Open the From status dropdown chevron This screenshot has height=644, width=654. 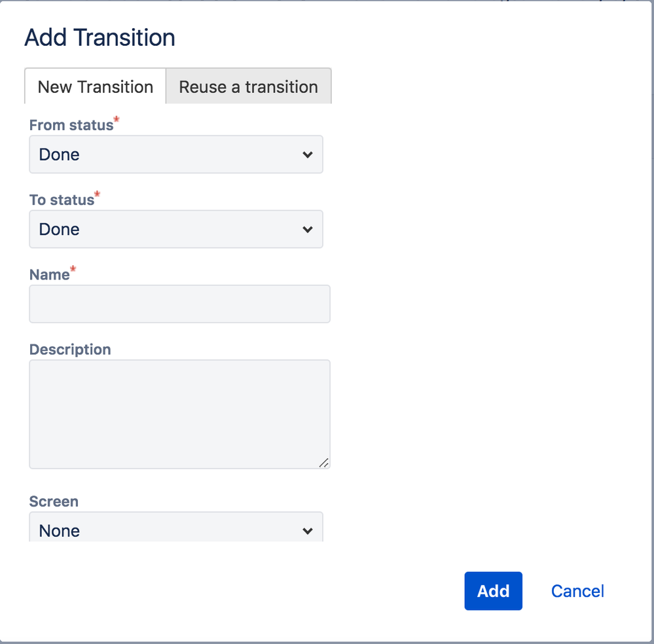click(x=308, y=154)
